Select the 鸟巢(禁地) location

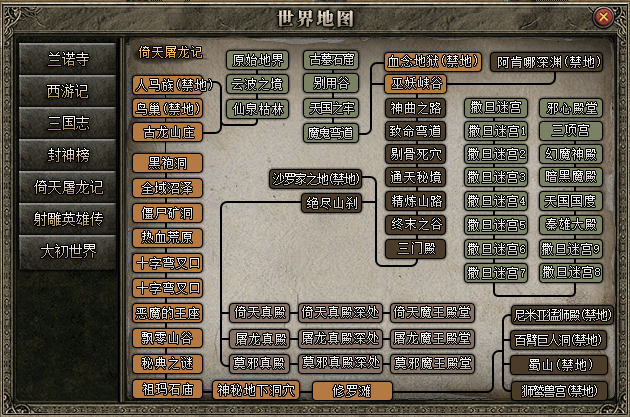tap(168, 109)
